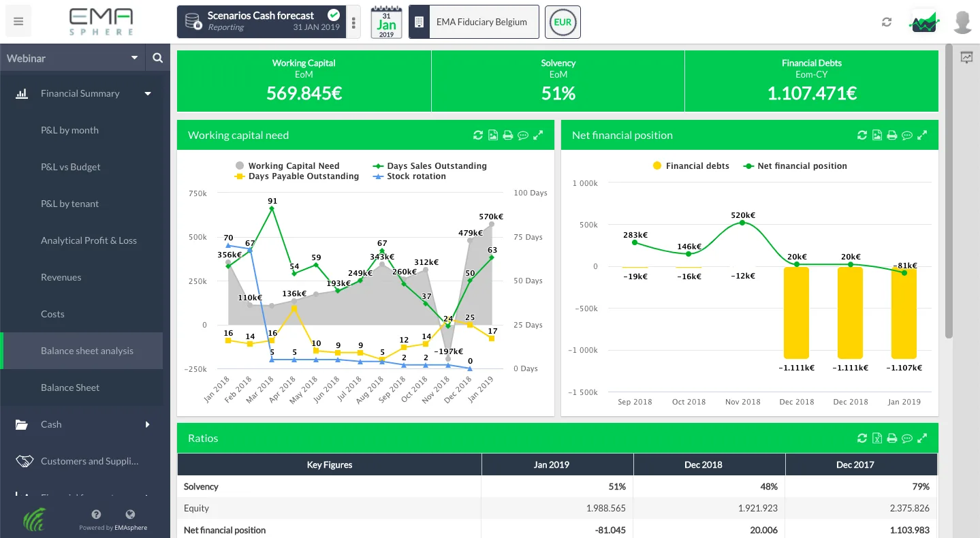Export Working capital need chart as image
This screenshot has height=538, width=980.
pyautogui.click(x=493, y=136)
